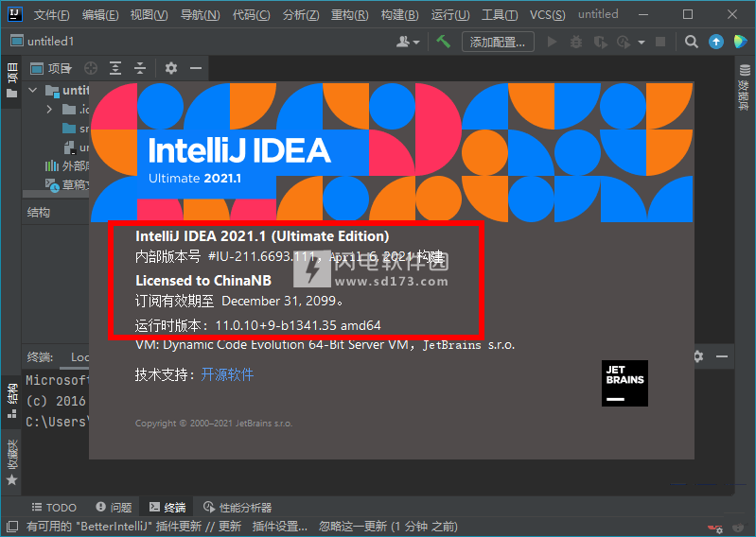Click the BetterIntelliJ plugin update notification
756x537 pixels.
point(241,527)
